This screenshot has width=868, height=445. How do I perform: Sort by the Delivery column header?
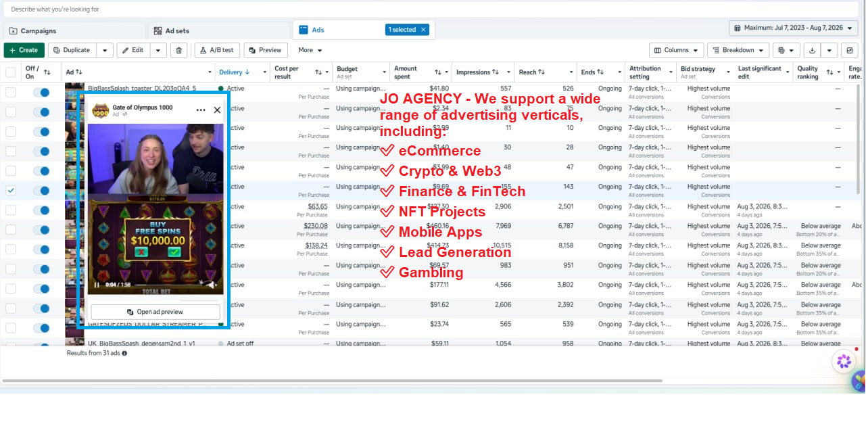click(234, 72)
